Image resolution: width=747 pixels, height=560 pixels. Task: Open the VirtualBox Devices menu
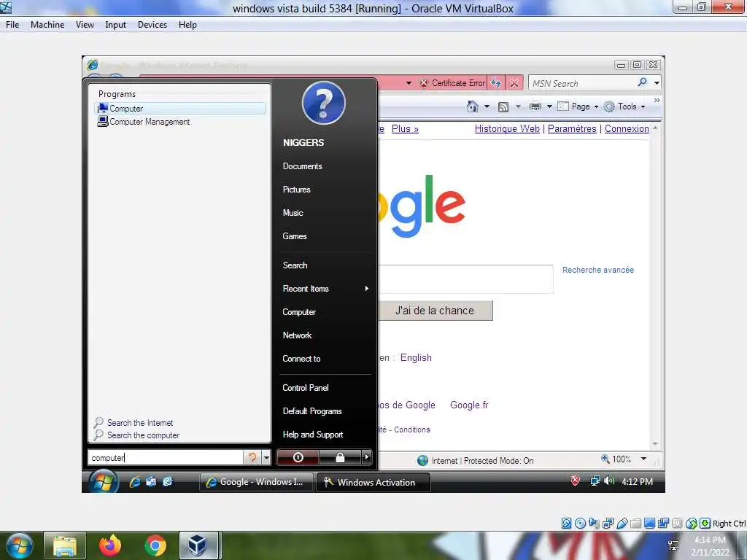point(152,25)
